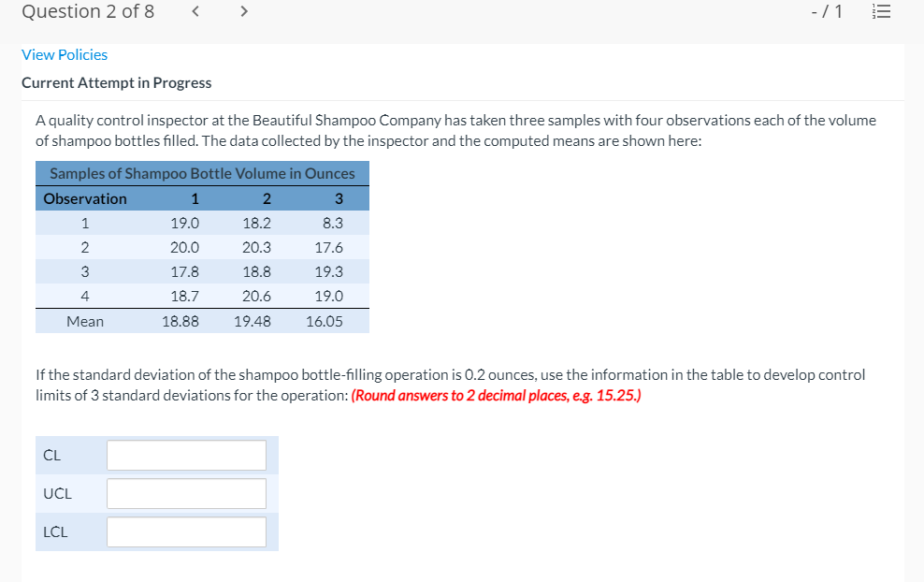Select the Observation column header cell

[84, 198]
